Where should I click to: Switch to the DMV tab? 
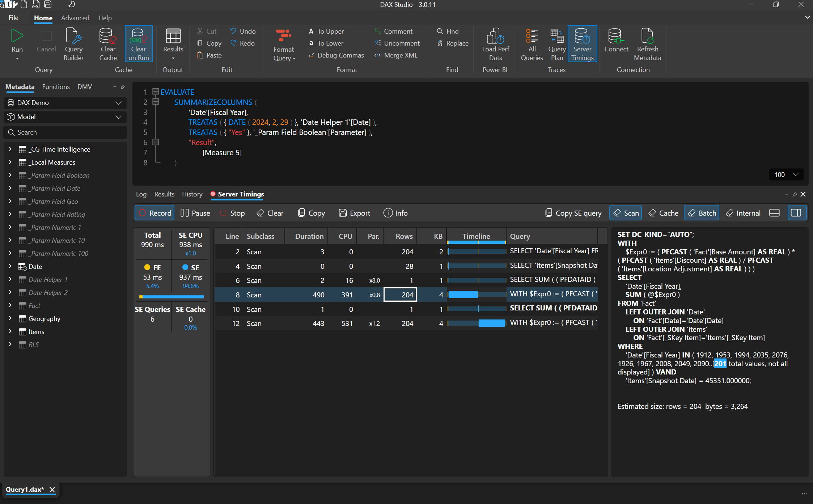tap(84, 86)
